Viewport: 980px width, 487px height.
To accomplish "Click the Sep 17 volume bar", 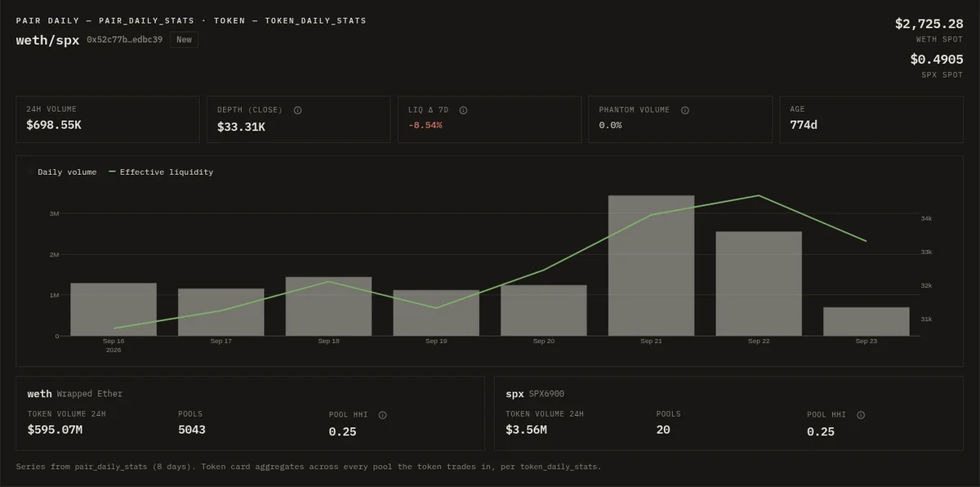I will 221,312.
